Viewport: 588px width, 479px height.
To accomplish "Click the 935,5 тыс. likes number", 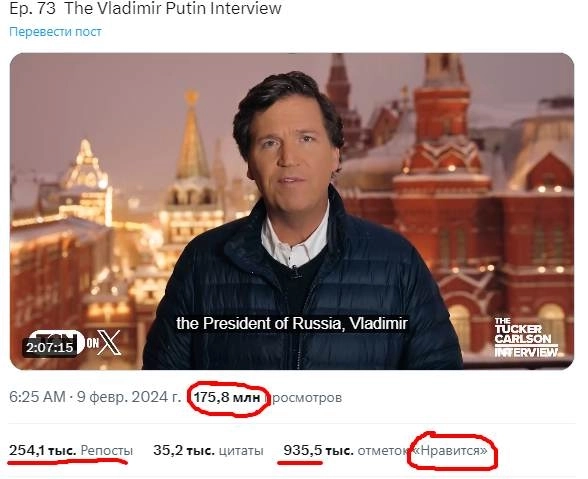I will click(318, 450).
